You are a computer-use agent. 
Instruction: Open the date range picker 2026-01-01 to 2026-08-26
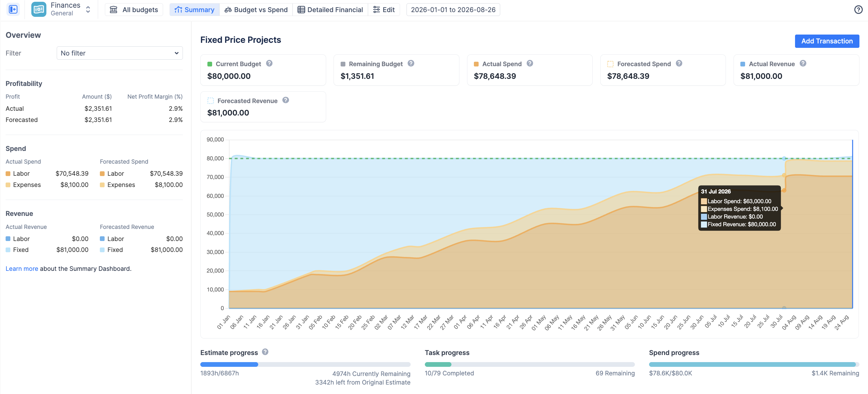453,10
